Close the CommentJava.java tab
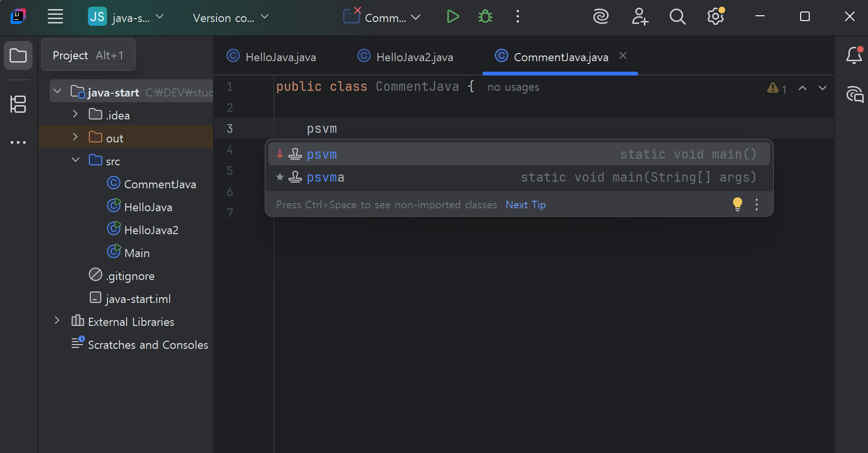 [622, 56]
